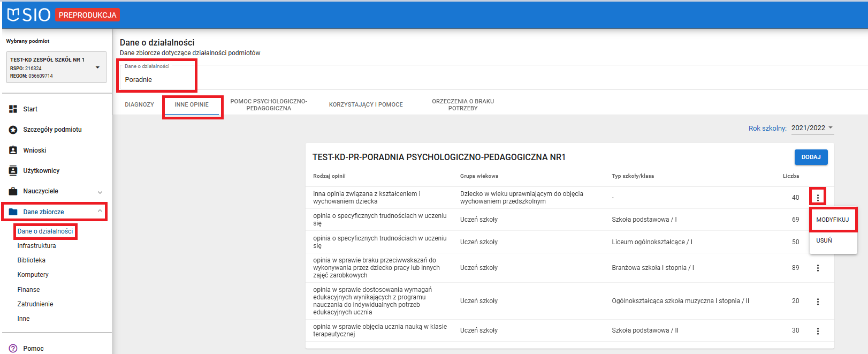Go to Wnioski in the sidebar

(x=35, y=150)
